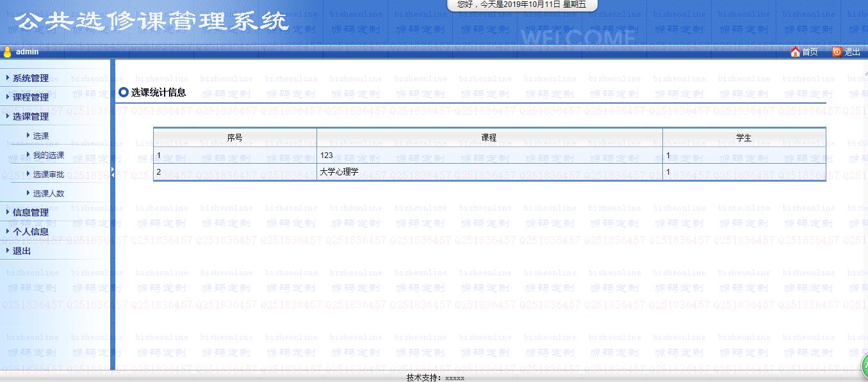Click the student count in the 123 row
The image size is (868, 382).
(744, 155)
